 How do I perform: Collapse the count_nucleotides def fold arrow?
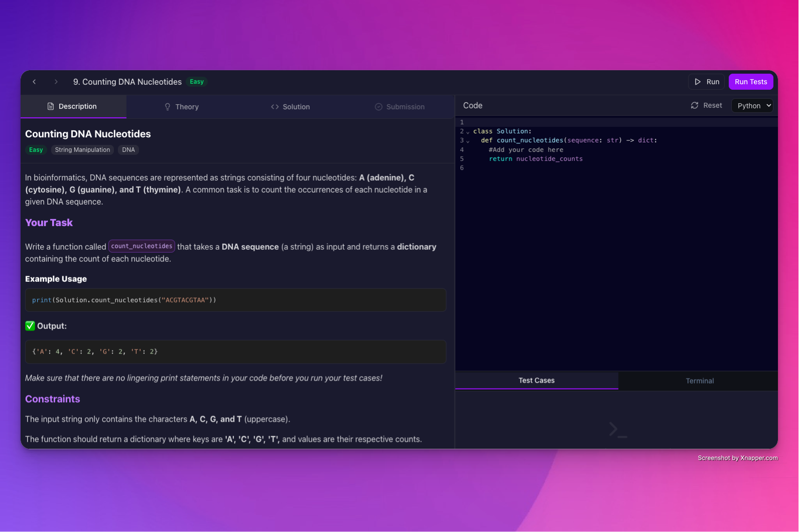[x=468, y=141]
